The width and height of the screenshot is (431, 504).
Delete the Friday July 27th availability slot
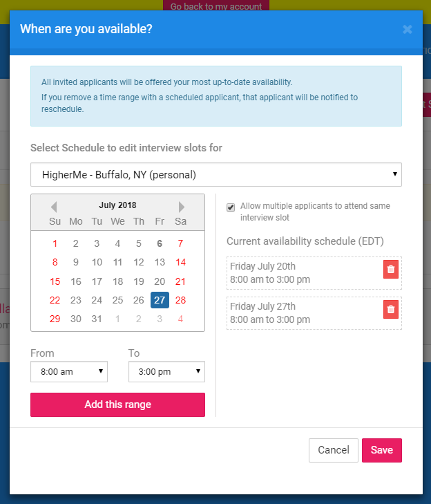coord(391,310)
